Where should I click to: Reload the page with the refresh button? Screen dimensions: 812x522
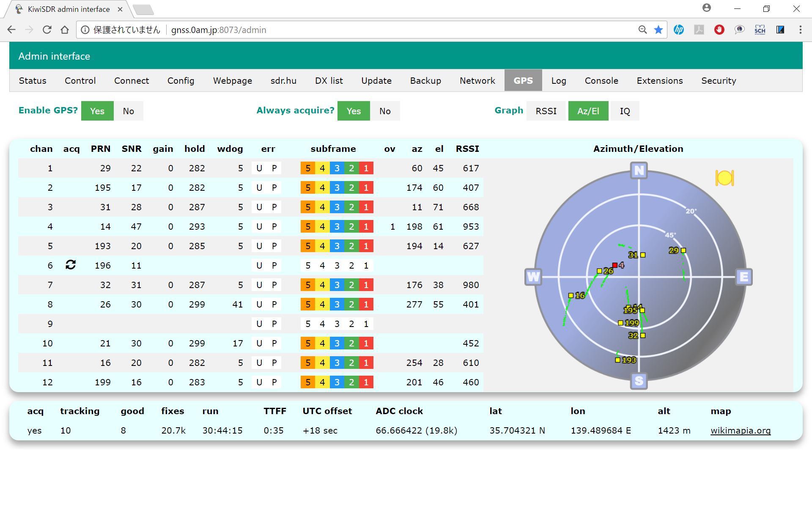tap(47, 30)
